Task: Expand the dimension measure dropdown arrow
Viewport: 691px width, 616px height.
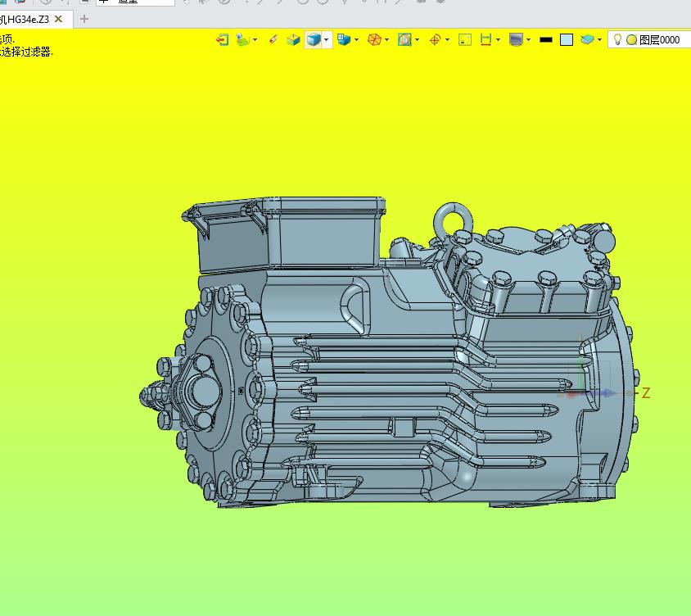Action: coord(499,40)
